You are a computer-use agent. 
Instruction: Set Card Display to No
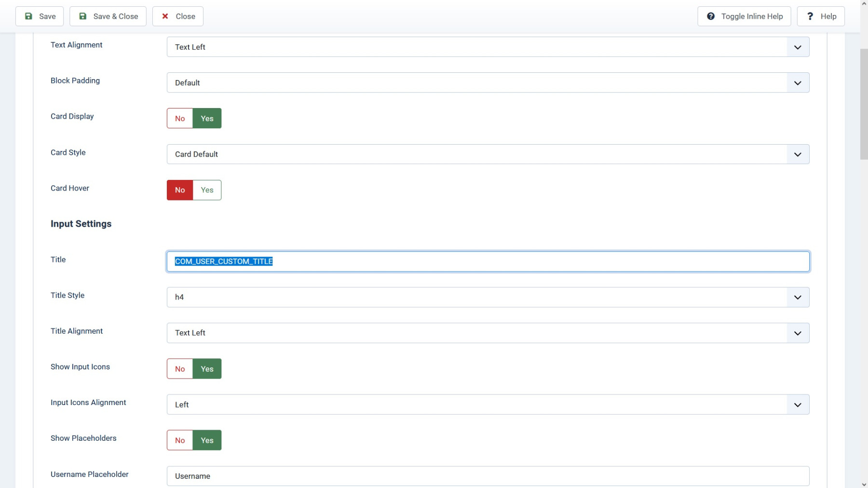point(180,119)
